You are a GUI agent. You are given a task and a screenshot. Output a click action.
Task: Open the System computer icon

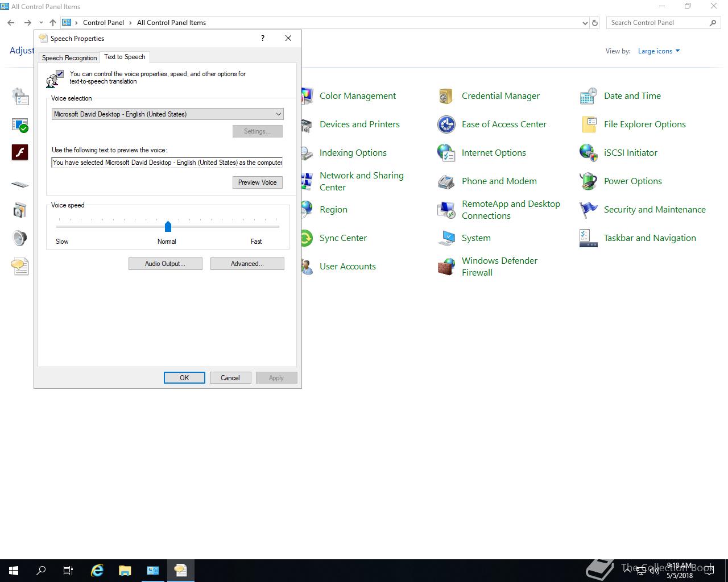(x=446, y=238)
